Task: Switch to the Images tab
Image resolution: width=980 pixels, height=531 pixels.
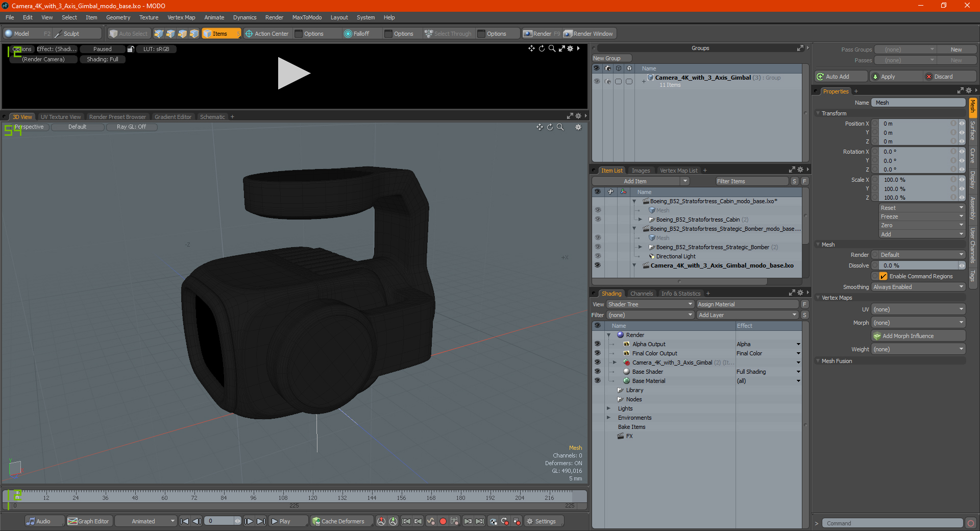Action: coord(641,171)
